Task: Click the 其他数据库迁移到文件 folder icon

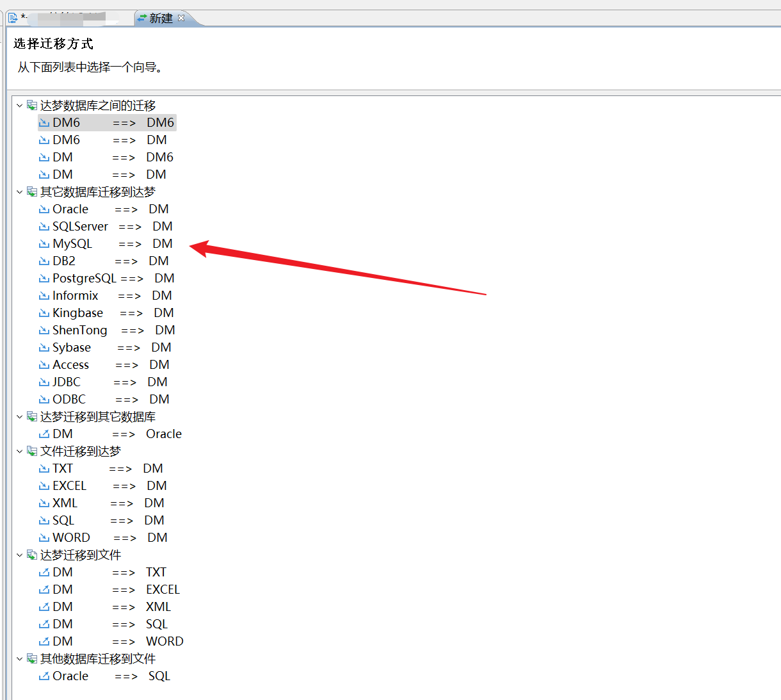Action: pos(32,658)
